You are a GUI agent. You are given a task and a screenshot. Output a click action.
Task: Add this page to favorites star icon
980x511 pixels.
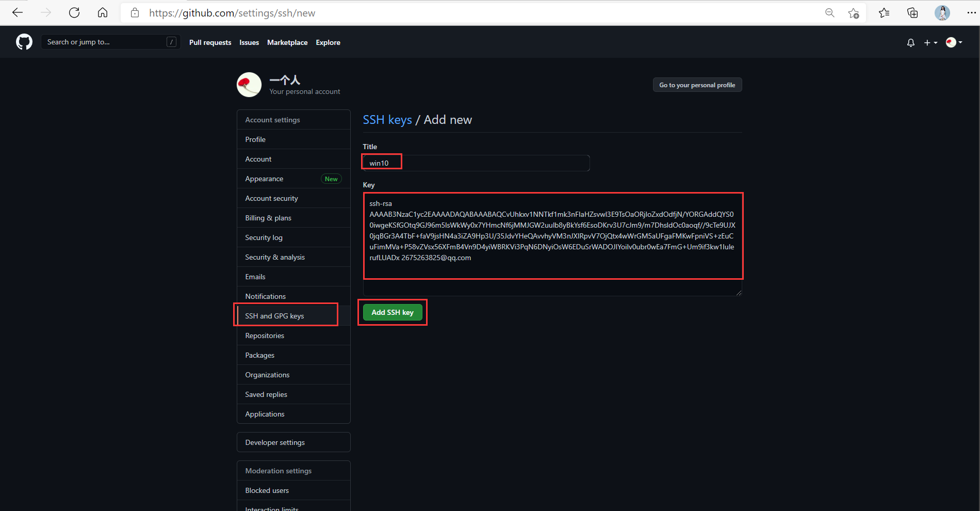click(x=853, y=13)
